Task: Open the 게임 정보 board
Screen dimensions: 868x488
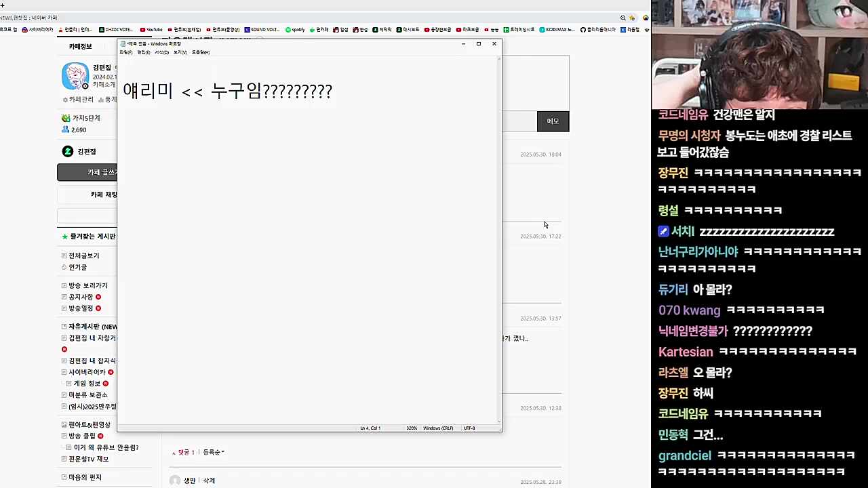Action: (87, 384)
